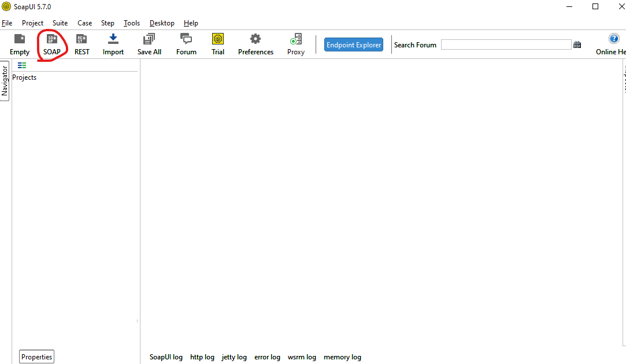Click the Properties button

tap(37, 357)
